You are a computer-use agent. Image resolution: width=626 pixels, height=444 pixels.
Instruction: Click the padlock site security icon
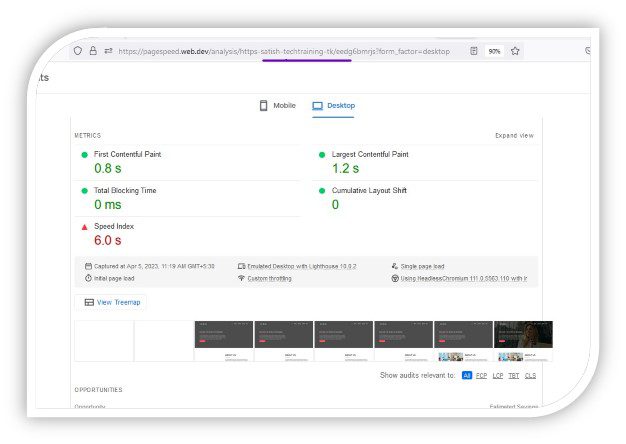click(x=92, y=51)
